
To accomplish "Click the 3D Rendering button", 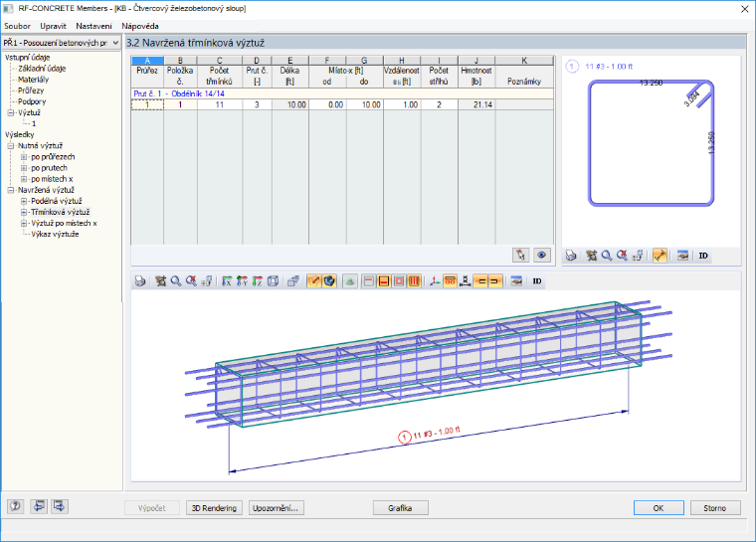I will point(214,508).
